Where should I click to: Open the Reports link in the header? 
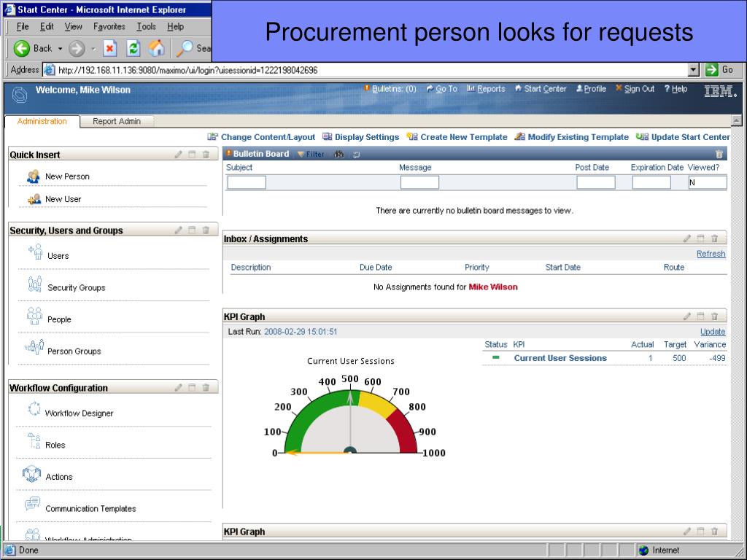491,88
